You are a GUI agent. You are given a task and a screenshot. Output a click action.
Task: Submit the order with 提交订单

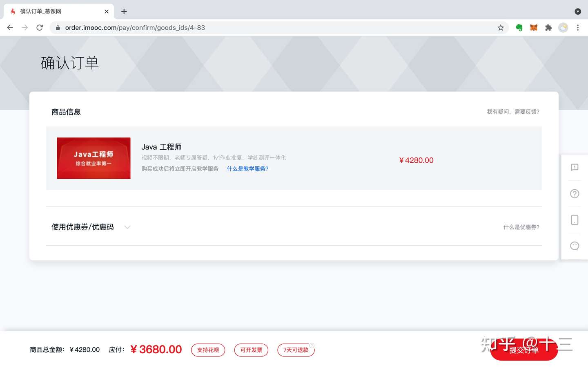(524, 350)
